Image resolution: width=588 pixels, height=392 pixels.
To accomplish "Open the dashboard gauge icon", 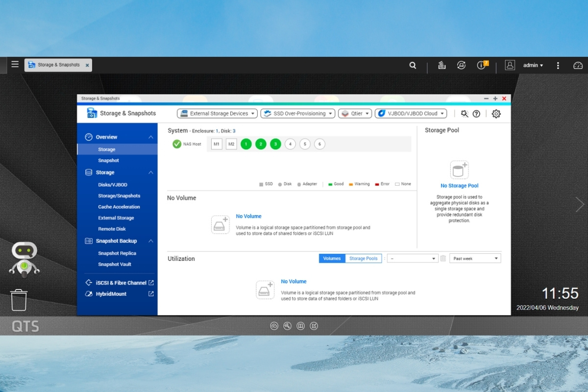I will (578, 65).
